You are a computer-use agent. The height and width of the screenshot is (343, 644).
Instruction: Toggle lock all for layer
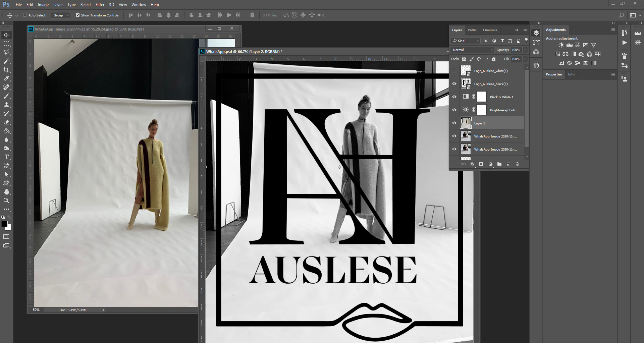pyautogui.click(x=494, y=59)
